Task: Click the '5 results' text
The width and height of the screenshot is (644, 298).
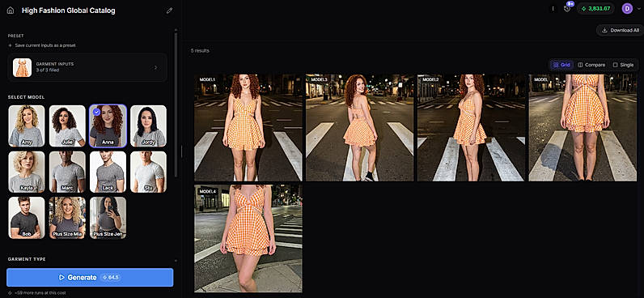Action: pos(200,50)
